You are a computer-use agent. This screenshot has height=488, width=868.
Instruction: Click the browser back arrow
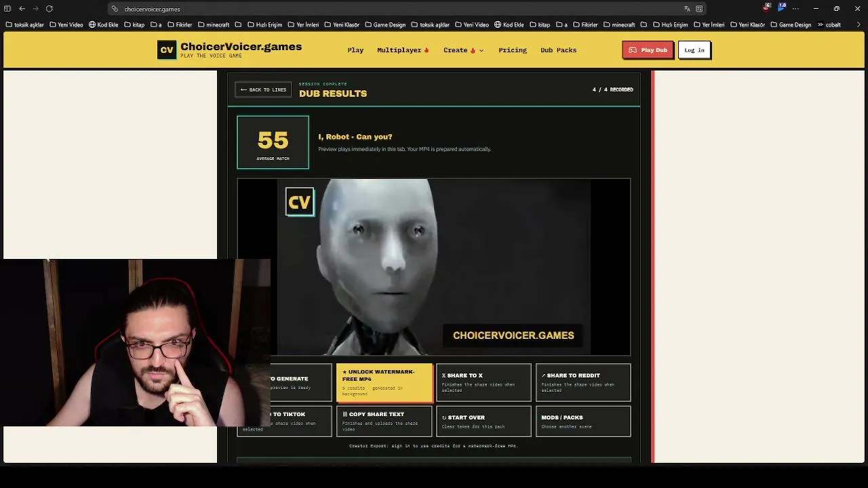click(x=22, y=9)
